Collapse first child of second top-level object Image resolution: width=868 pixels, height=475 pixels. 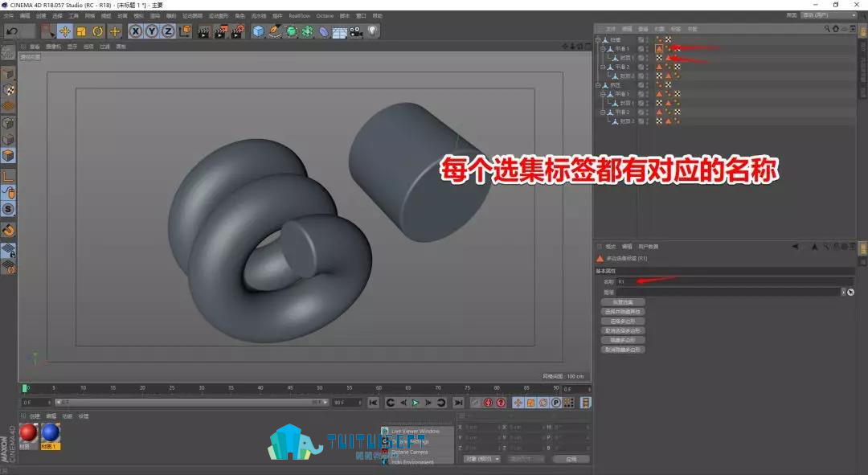point(603,94)
